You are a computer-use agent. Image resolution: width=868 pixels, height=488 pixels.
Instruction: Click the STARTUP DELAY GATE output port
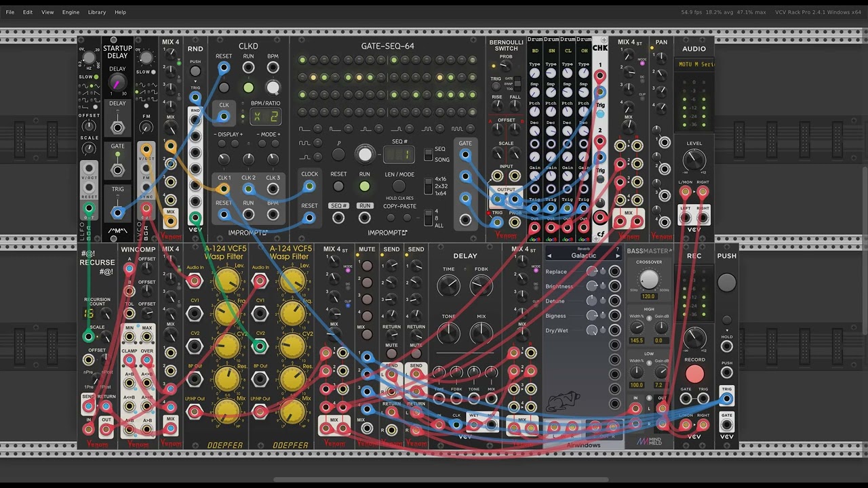(117, 170)
